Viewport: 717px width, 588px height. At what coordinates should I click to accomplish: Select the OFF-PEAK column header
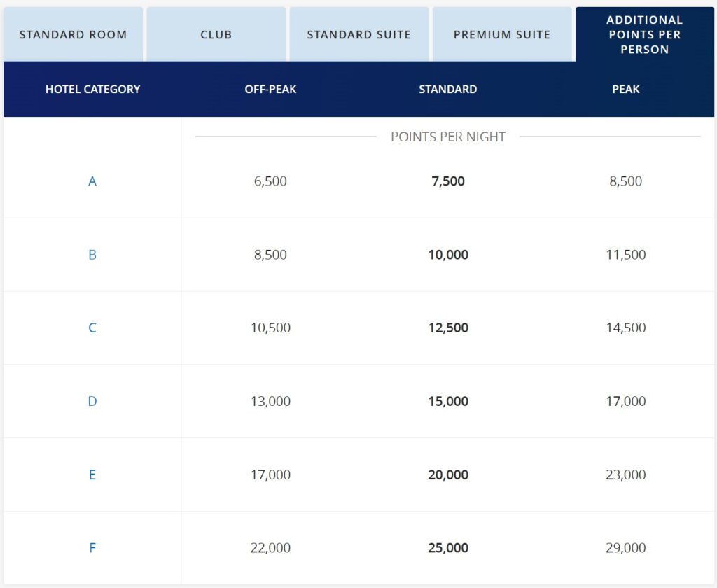270,89
